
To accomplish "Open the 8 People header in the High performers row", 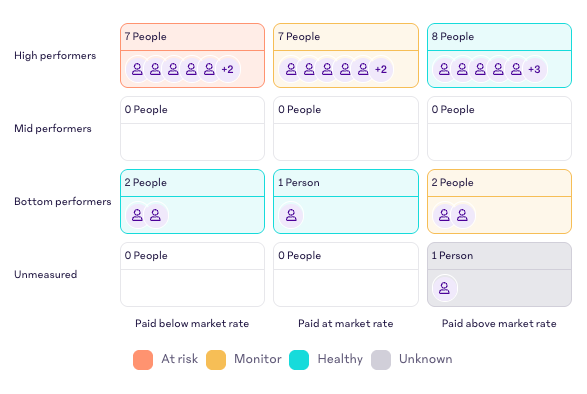I will (499, 37).
